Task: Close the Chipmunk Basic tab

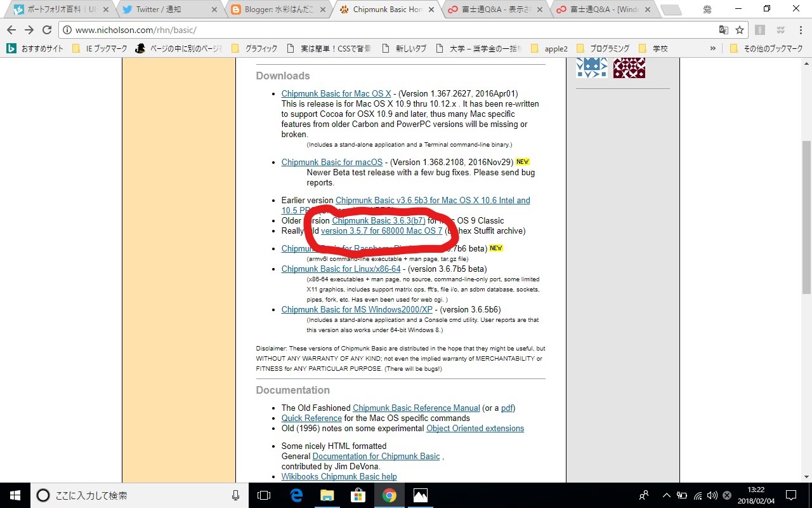Action: [432, 10]
